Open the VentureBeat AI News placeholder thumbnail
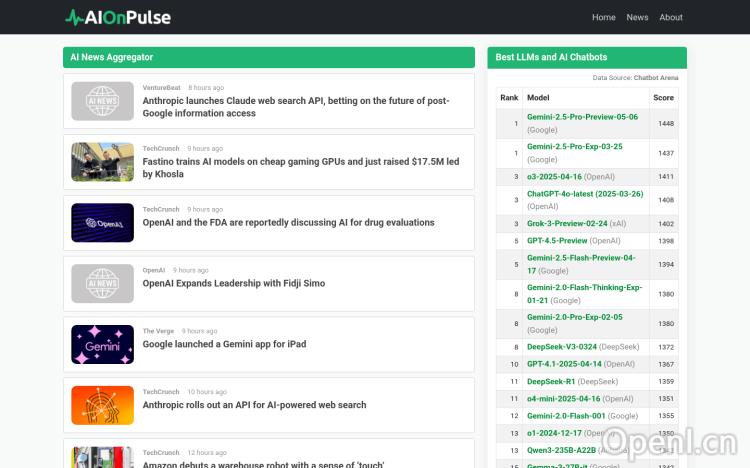Screen dimensions: 750x468 pos(102,101)
